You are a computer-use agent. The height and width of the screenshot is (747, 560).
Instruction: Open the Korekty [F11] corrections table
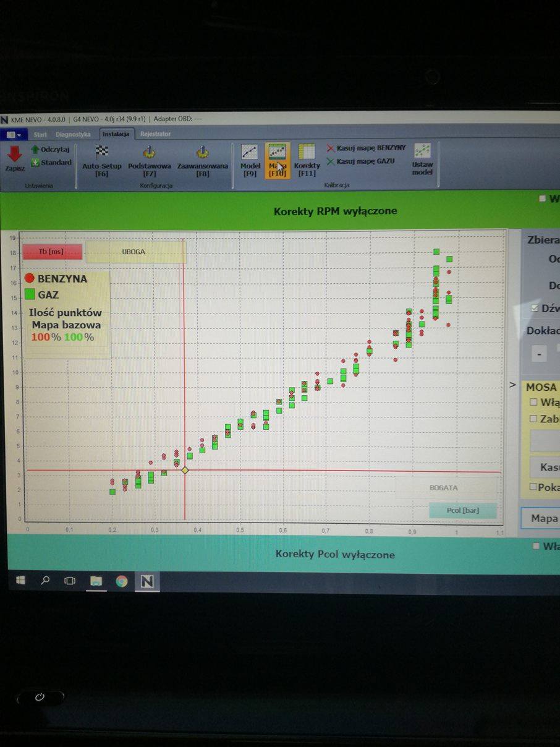pos(307,152)
